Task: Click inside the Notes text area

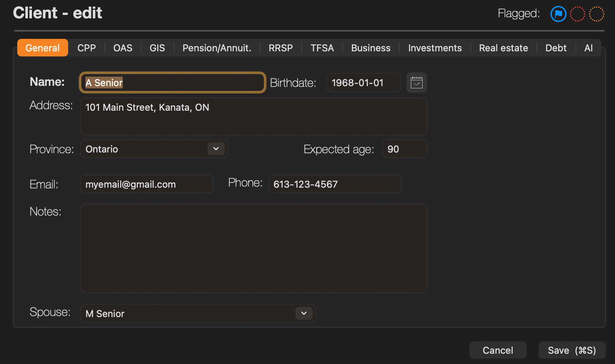Action: point(254,249)
